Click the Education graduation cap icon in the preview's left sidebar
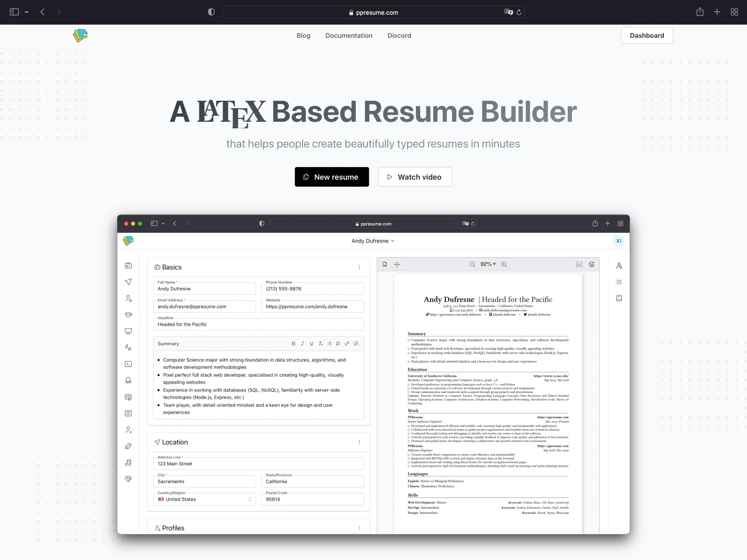The width and height of the screenshot is (747, 560). (128, 315)
